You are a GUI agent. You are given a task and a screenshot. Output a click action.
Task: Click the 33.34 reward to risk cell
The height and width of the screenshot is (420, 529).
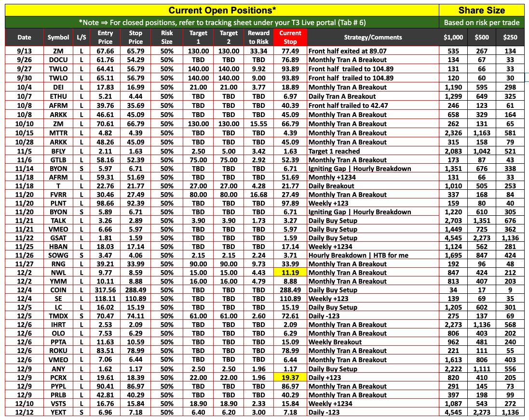[258, 51]
